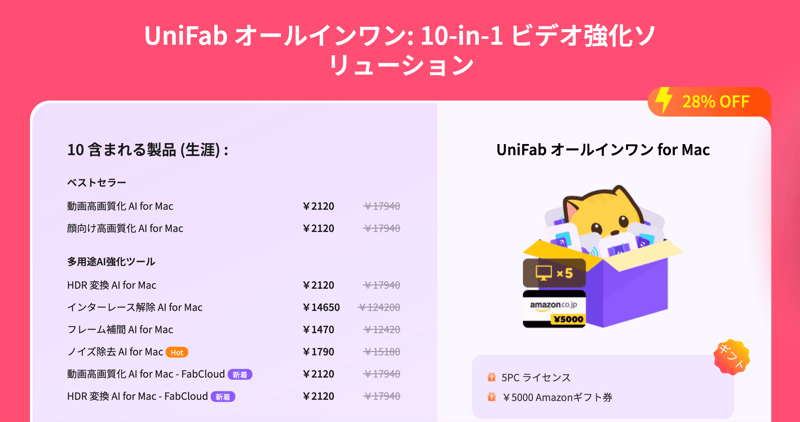Click the 新着 badge on 動画高画質化 FabCloud
The width and height of the screenshot is (800, 422).
240,374
